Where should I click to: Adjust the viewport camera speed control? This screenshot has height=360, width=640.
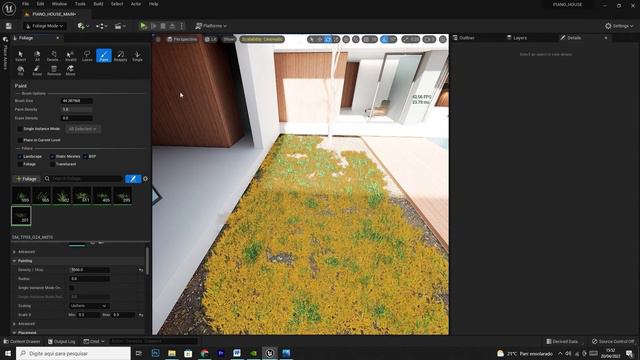click(429, 39)
